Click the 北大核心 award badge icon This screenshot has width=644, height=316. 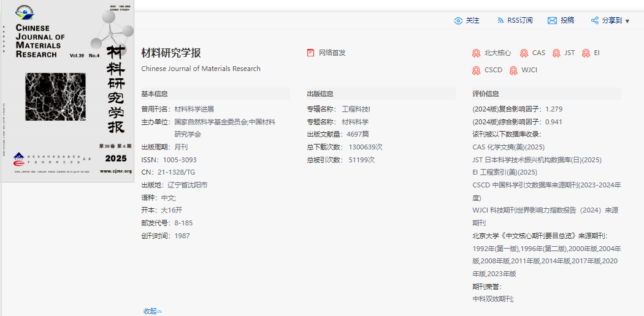[x=476, y=53]
